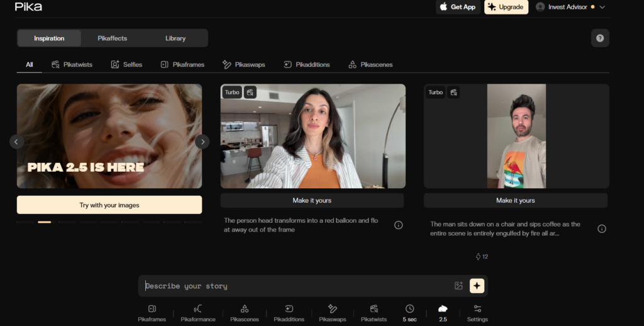Filter by Pikascenes category

[370, 65]
